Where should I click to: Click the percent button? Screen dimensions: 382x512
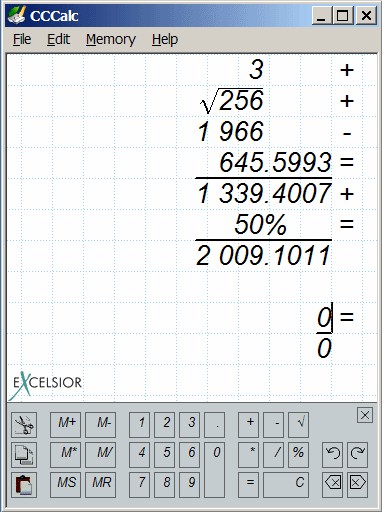[x=298, y=455]
